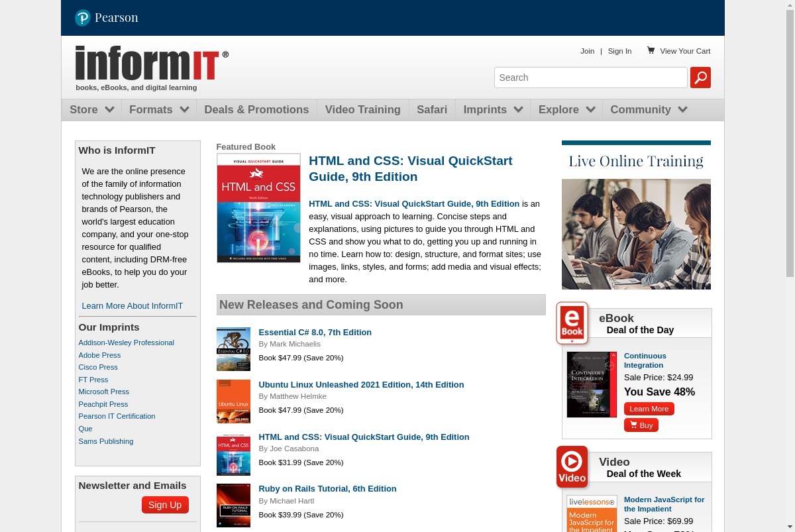Click the Video Deal of the Week icon

point(572,467)
